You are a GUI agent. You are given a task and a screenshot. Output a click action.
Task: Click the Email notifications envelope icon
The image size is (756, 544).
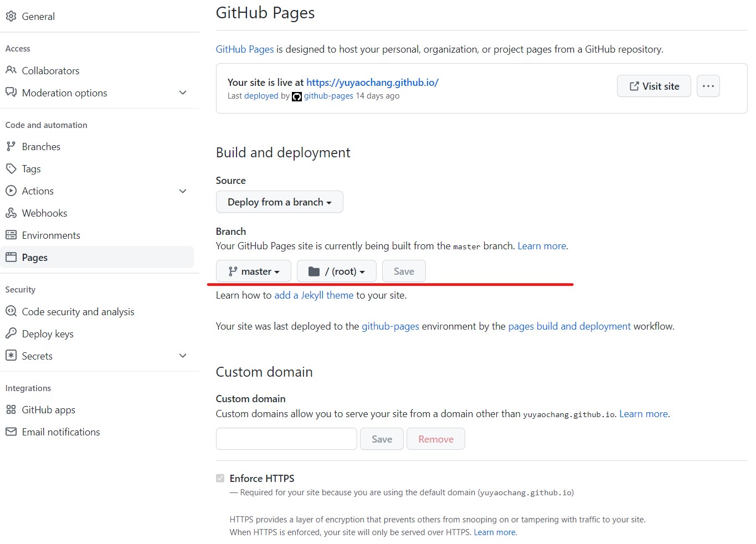click(11, 432)
